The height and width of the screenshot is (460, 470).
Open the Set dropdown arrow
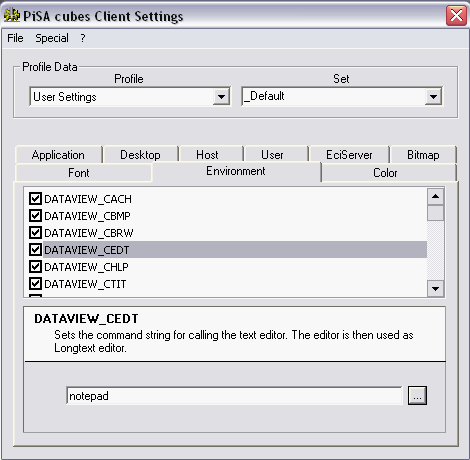click(433, 97)
